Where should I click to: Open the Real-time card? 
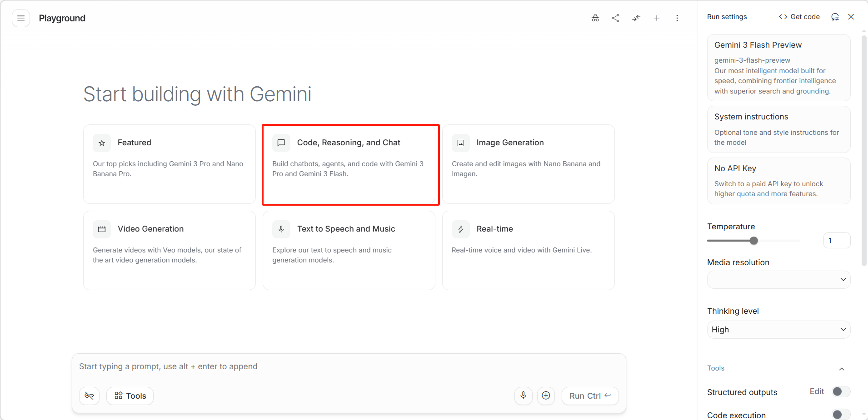pyautogui.click(x=529, y=250)
